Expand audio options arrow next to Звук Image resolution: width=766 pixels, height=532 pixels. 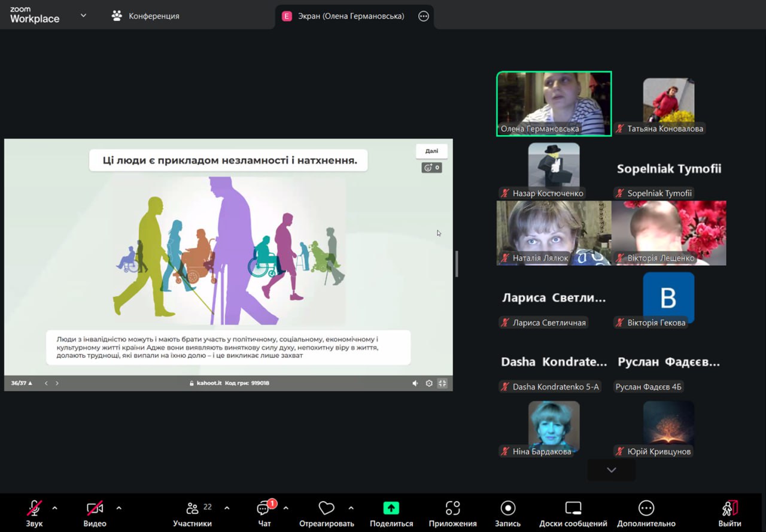pyautogui.click(x=55, y=508)
